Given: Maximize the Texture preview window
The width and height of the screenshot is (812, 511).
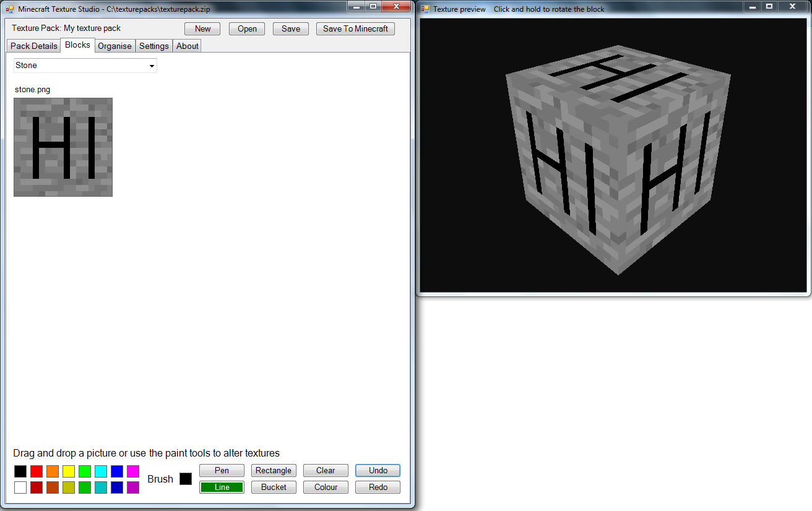Looking at the screenshot, I should pos(769,6).
